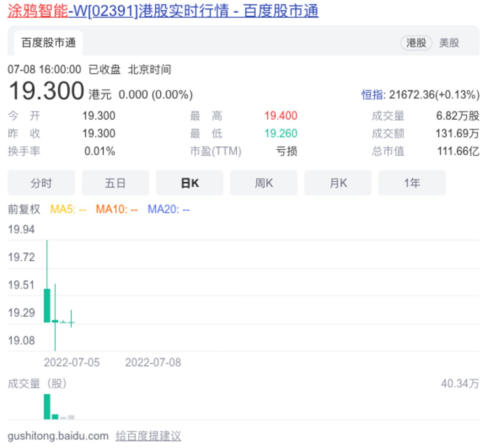Open the 涂鸦智能-W stock title link
This screenshot has height=448, width=499.
[163, 11]
